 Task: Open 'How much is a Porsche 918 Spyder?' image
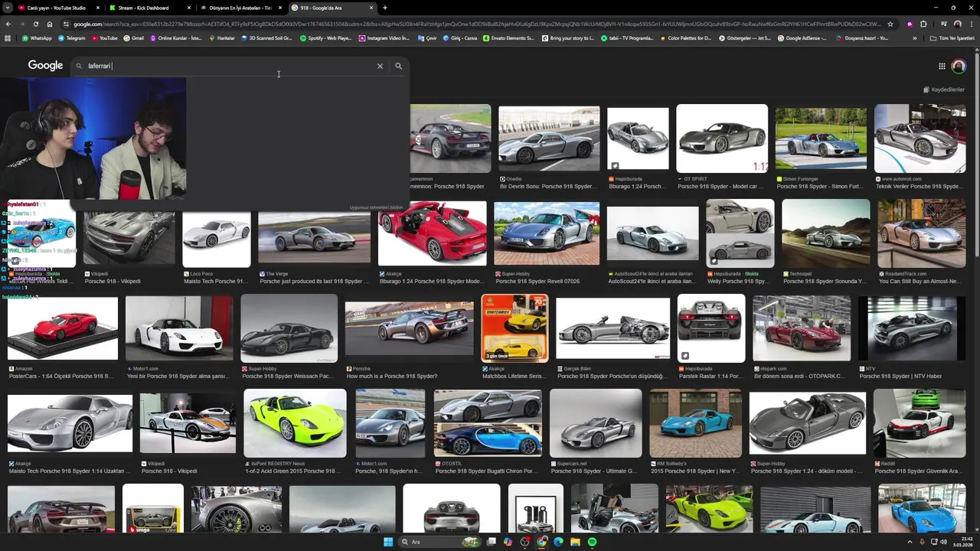pos(409,328)
